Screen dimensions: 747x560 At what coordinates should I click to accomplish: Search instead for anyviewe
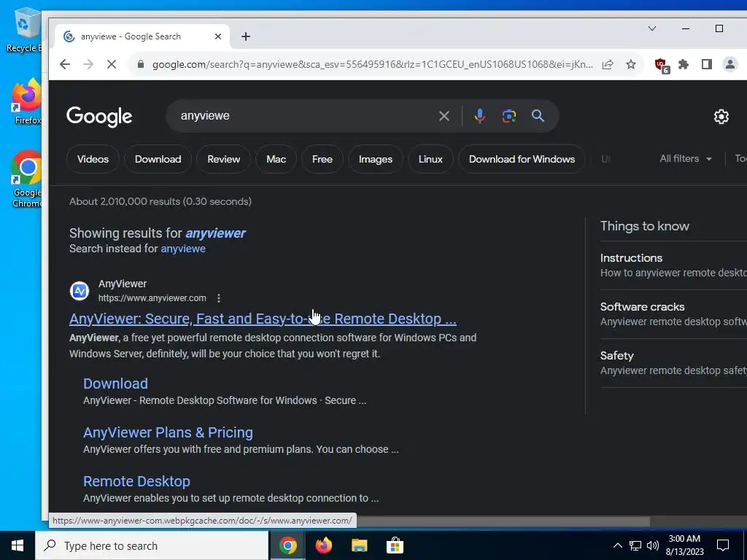click(183, 249)
